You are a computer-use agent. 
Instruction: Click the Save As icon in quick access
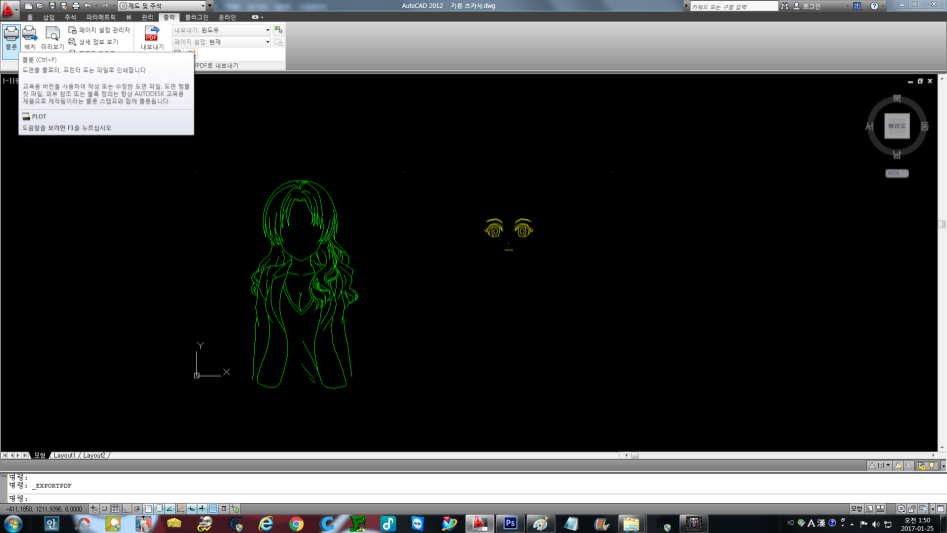point(63,5)
